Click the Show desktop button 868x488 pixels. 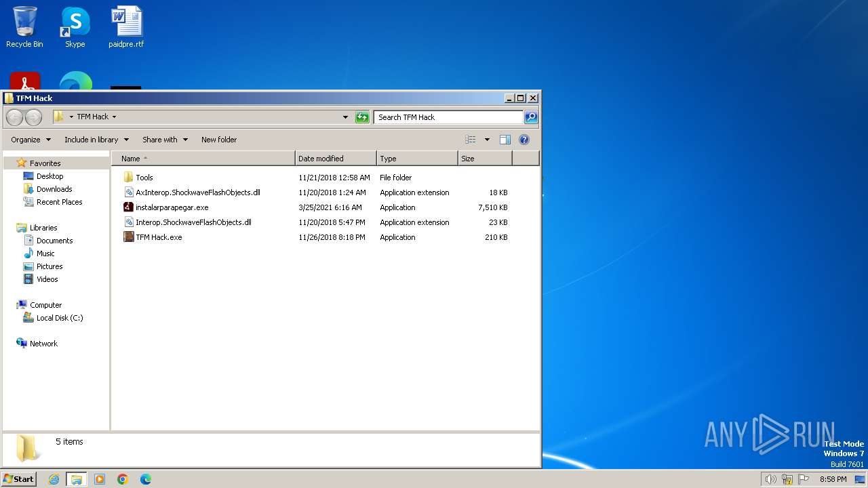coord(860,479)
